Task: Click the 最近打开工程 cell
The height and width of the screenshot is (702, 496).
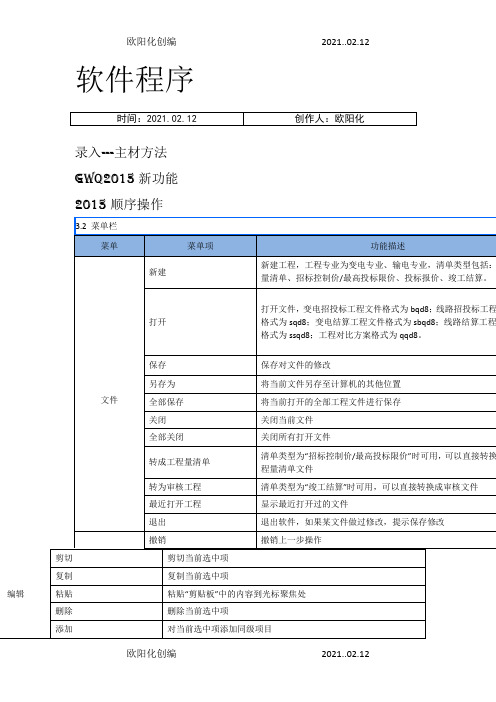Action: pos(200,504)
